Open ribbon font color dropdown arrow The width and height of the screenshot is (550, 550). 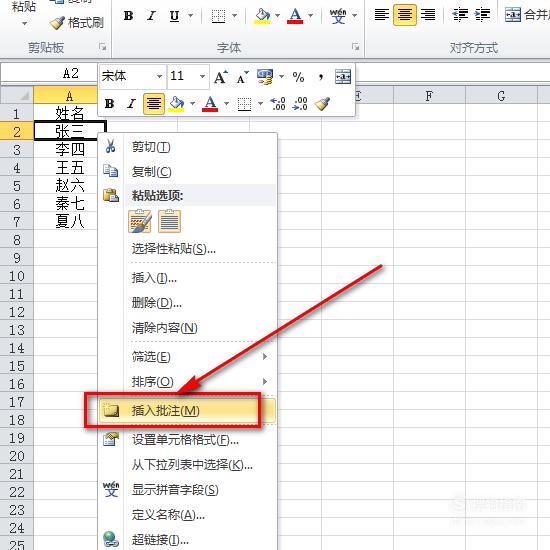click(x=310, y=16)
